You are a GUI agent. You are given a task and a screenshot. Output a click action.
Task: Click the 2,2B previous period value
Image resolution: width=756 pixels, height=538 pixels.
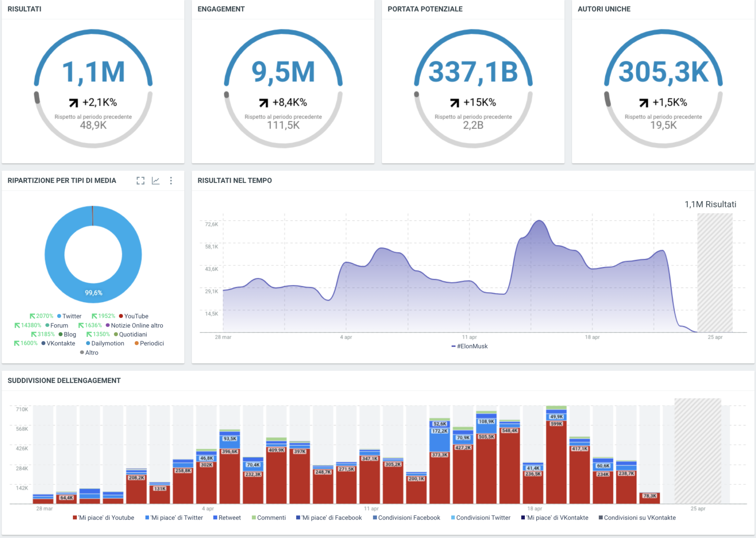pyautogui.click(x=473, y=125)
